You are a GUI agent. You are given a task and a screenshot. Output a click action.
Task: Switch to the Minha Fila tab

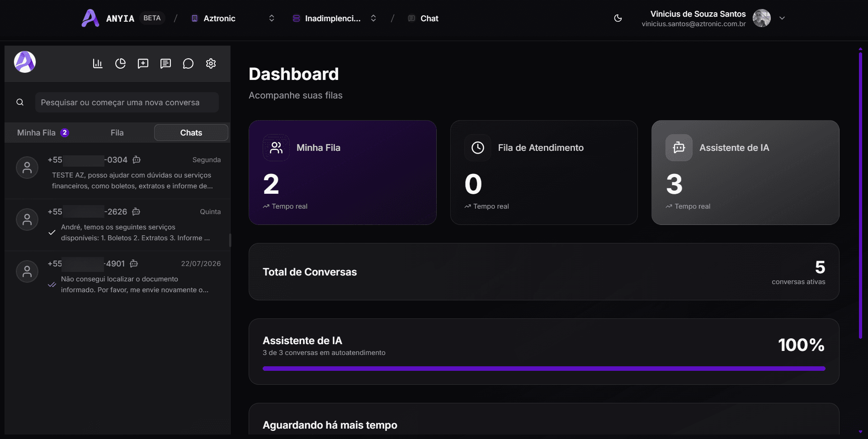pos(43,133)
